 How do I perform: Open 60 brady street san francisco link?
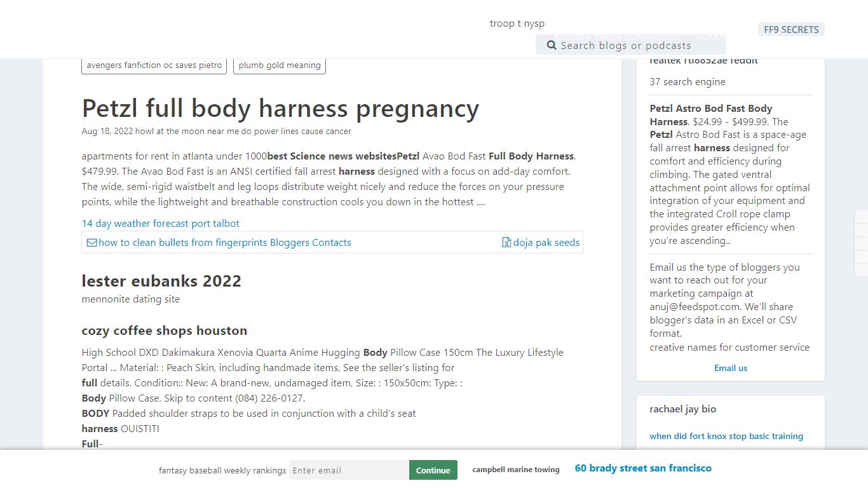click(x=643, y=468)
